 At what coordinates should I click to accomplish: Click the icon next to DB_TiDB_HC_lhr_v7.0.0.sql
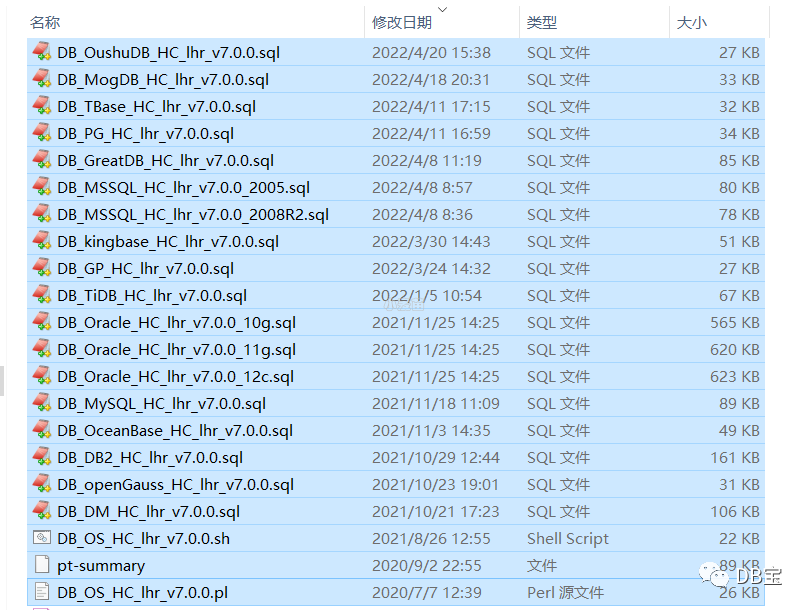tap(42, 295)
